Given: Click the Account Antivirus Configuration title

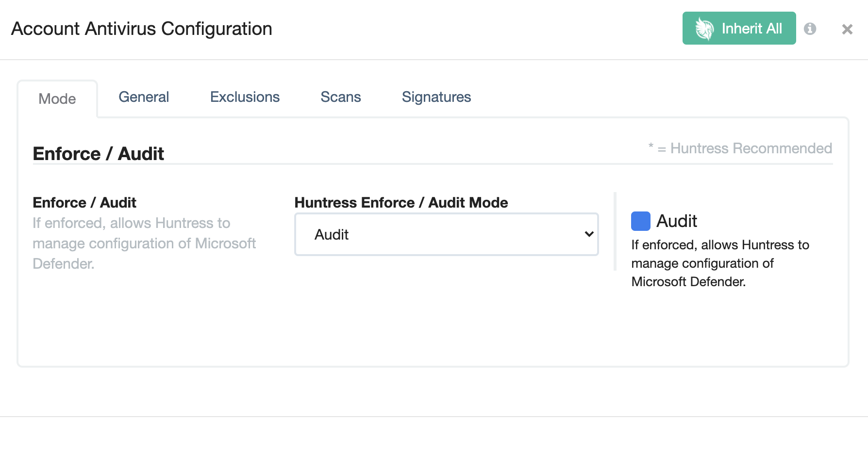Looking at the screenshot, I should [142, 29].
